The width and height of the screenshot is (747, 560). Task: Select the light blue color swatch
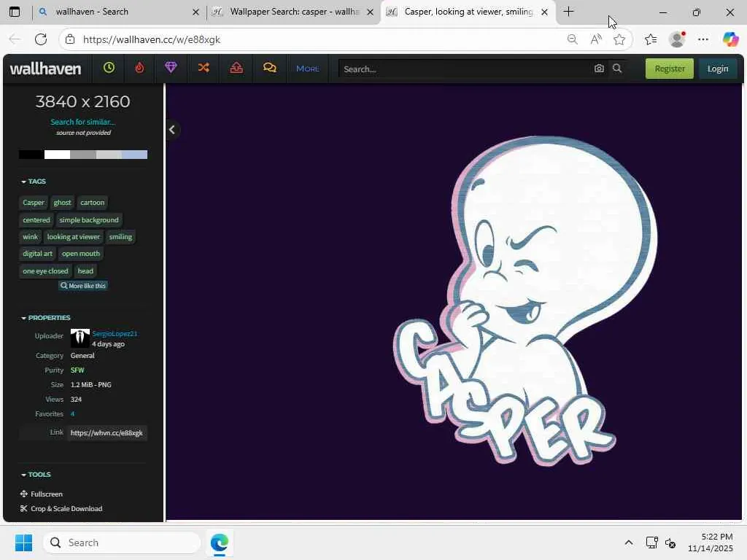(x=134, y=155)
